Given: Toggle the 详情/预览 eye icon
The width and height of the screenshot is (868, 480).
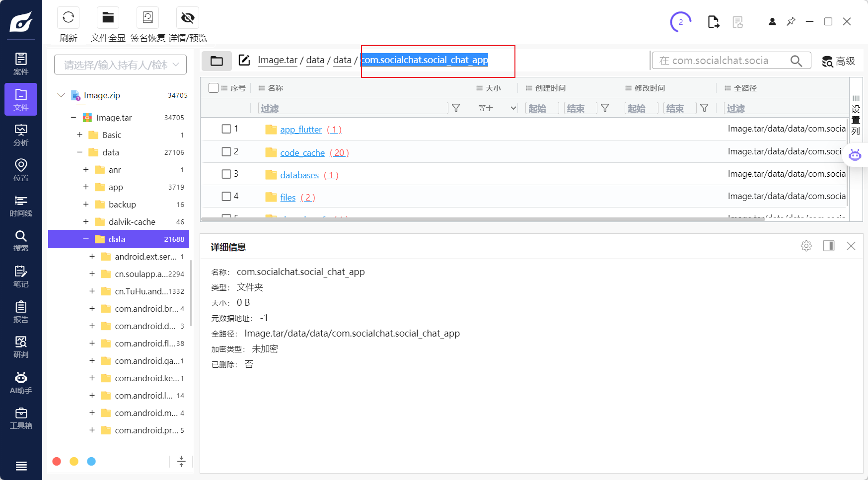Looking at the screenshot, I should [188, 18].
